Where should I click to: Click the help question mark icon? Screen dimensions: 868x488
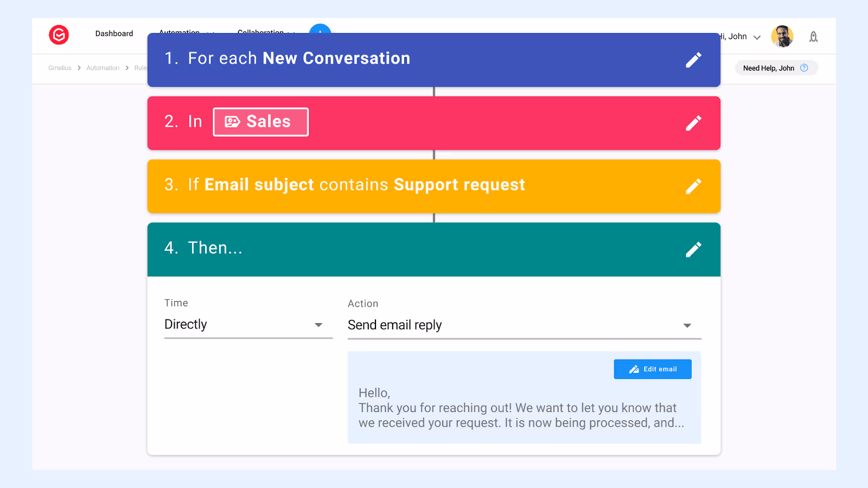804,68
